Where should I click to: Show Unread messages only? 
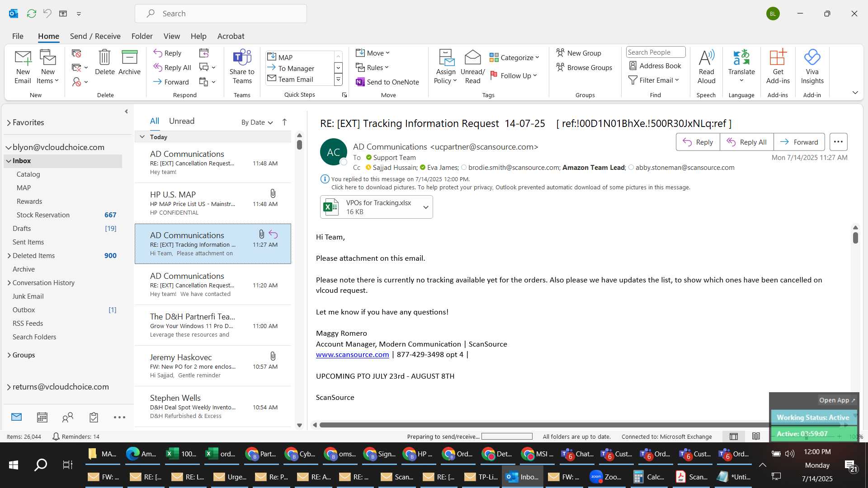181,121
